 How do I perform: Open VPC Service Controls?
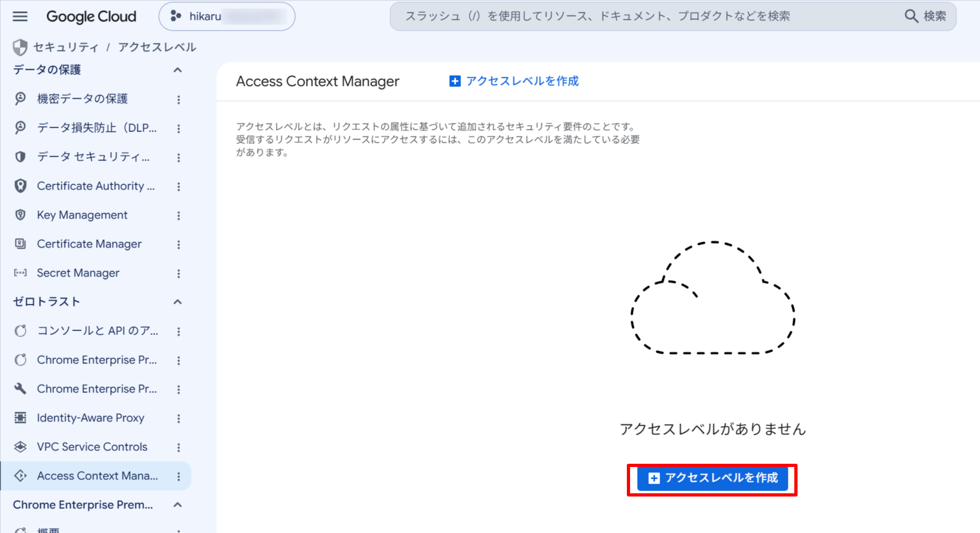click(x=92, y=447)
